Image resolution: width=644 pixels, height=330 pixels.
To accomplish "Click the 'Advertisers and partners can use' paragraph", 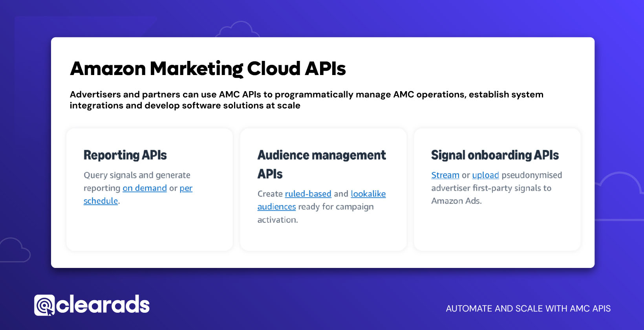I will click(307, 100).
